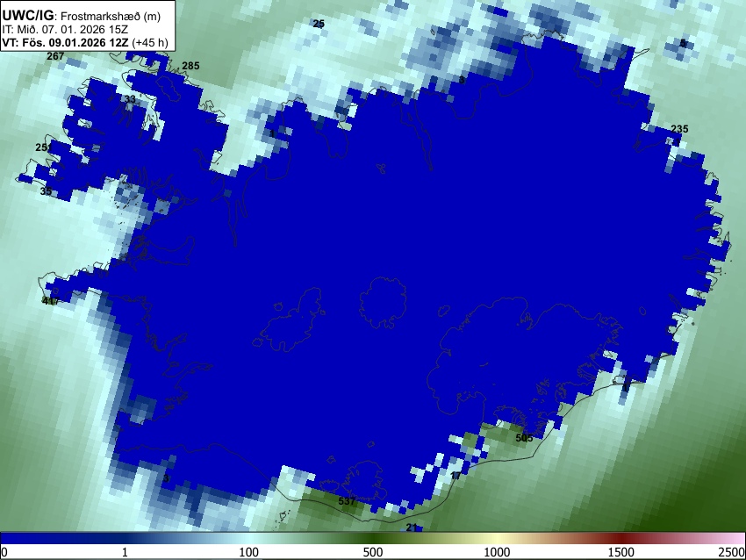Screen dimensions: 746x560
Task: Click the map value label '417'
Action: [51, 301]
